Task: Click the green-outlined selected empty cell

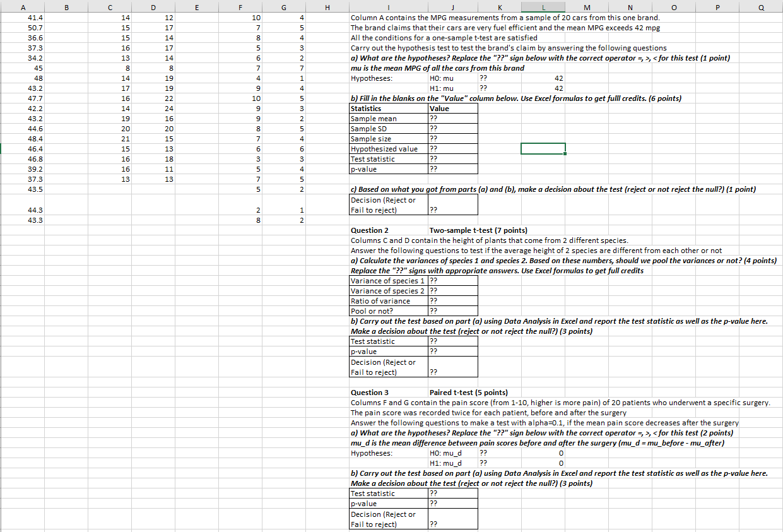Action: click(543, 148)
